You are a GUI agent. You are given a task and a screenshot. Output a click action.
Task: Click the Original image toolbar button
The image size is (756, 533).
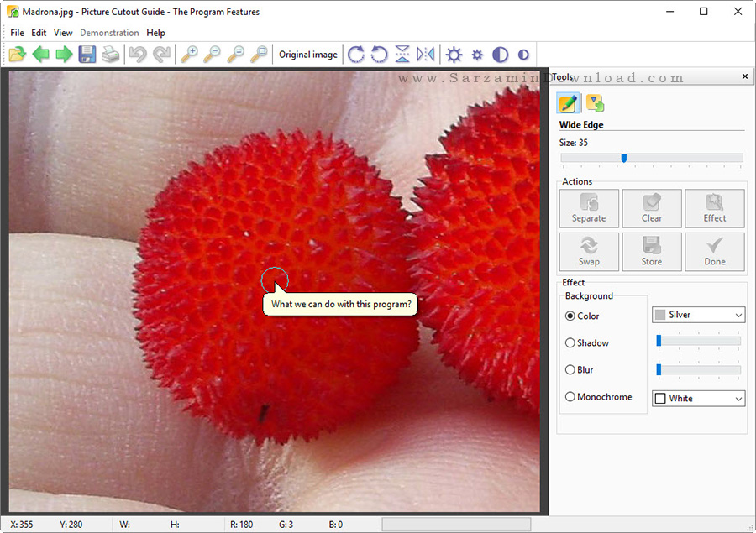point(308,55)
